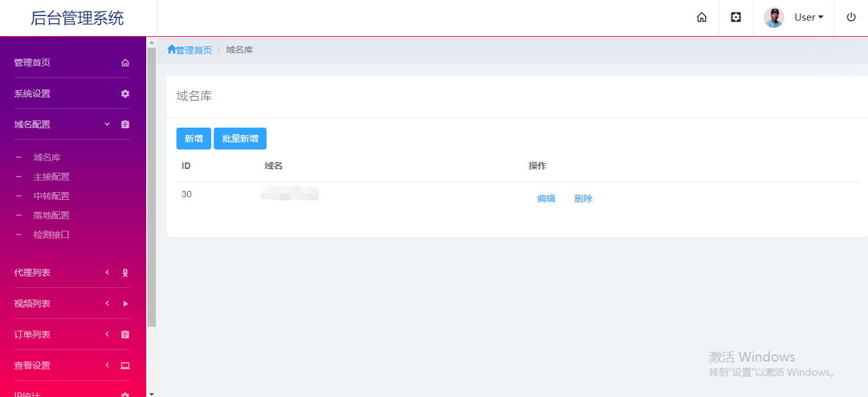
Task: Open the 检测接口 submenu item
Action: tap(52, 235)
